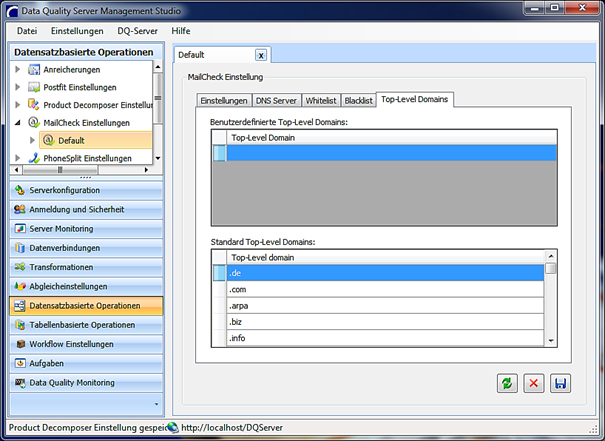The image size is (605, 441).
Task: Click the MailCheck Einstellungen @ icon
Action: [x=34, y=122]
